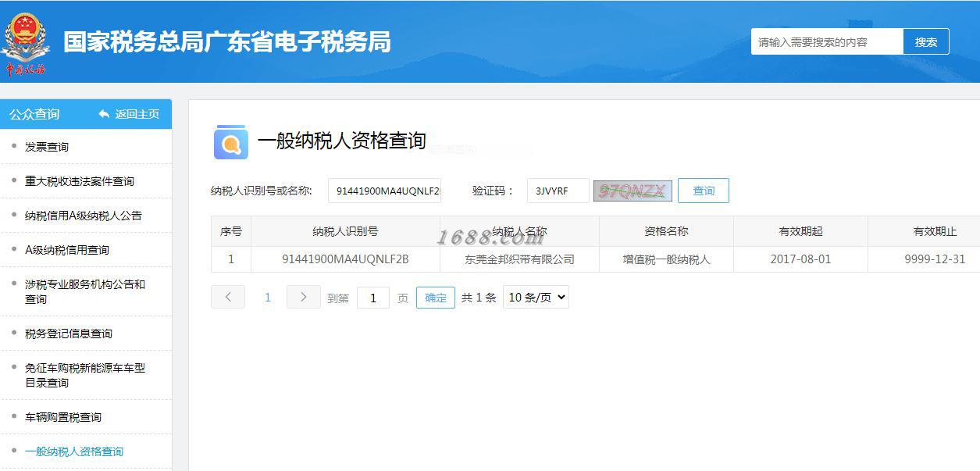Select 一般纳税人资格查询 in sidebar
Image resolution: width=980 pixels, height=471 pixels.
pyautogui.click(x=74, y=451)
